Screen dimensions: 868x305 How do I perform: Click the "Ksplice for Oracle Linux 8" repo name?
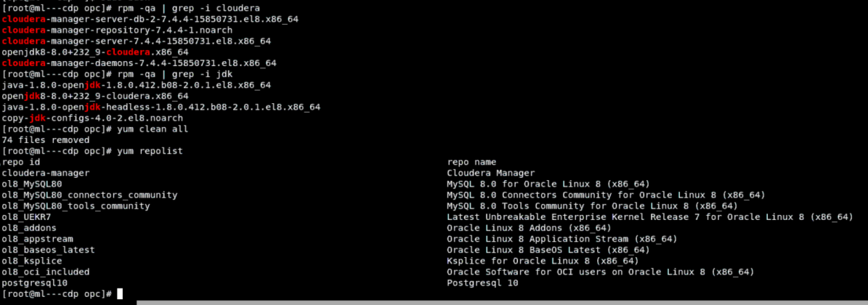pos(543,261)
